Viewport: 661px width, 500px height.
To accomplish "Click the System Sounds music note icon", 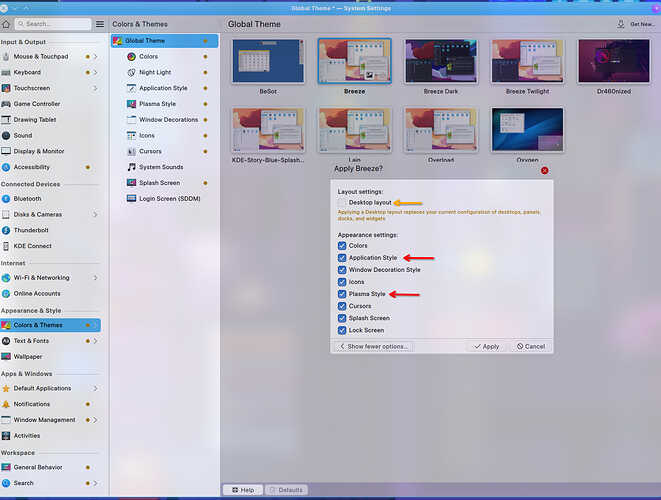I will pyautogui.click(x=132, y=167).
